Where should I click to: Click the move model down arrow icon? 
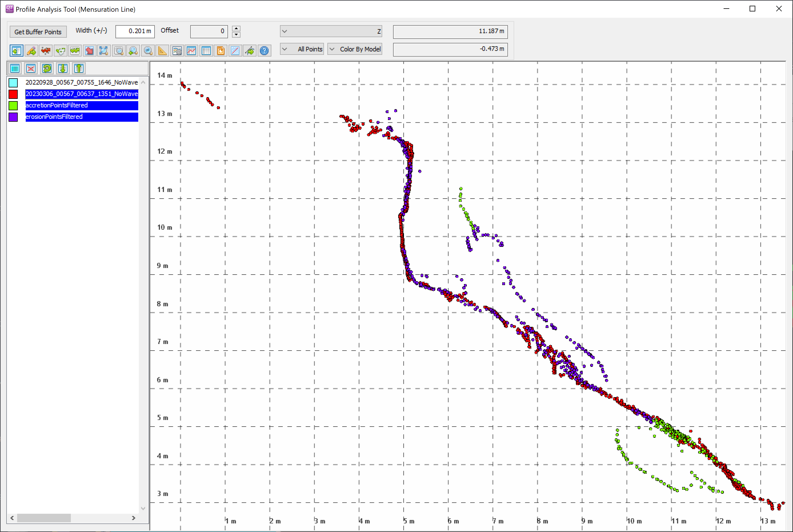pyautogui.click(x=63, y=69)
